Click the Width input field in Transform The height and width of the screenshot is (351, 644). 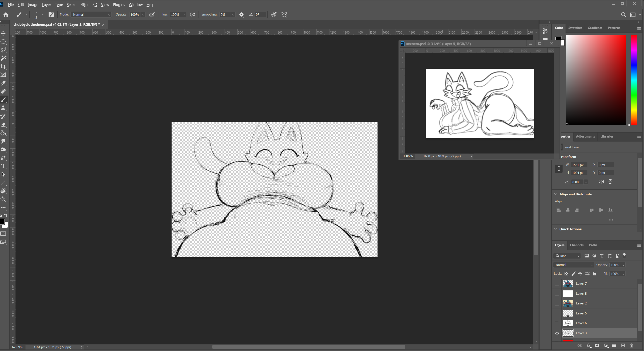pos(579,165)
